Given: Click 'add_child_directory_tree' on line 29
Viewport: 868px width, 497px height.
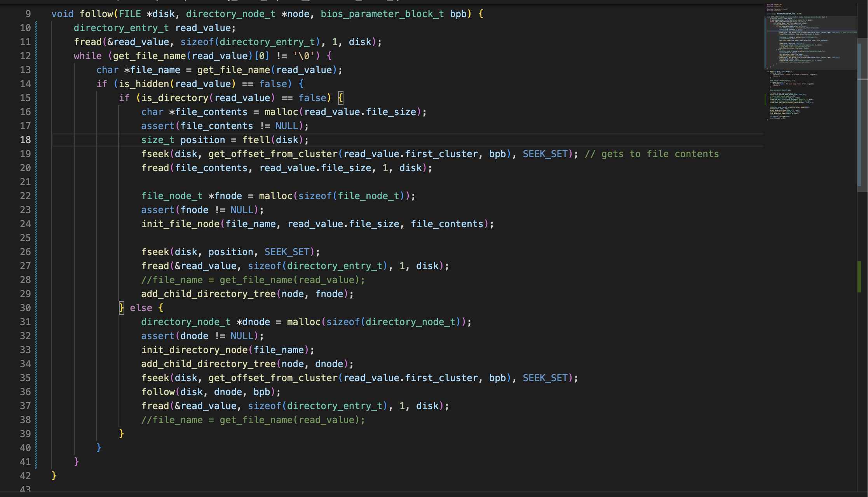Looking at the screenshot, I should [x=208, y=294].
